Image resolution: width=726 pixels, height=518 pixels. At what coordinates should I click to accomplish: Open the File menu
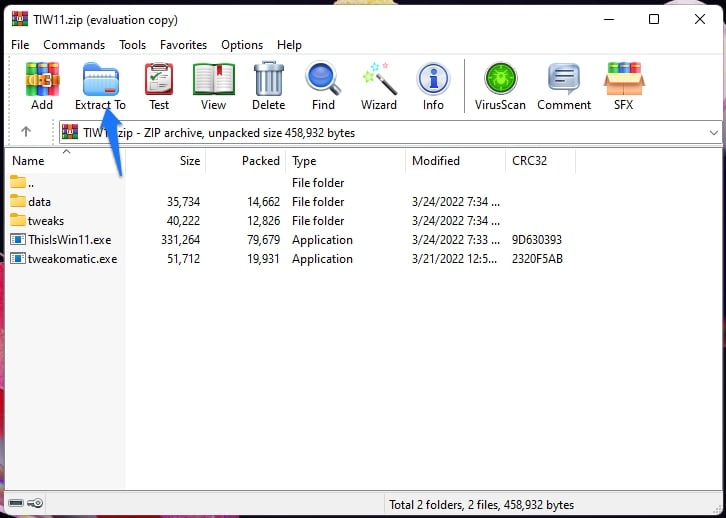[20, 45]
